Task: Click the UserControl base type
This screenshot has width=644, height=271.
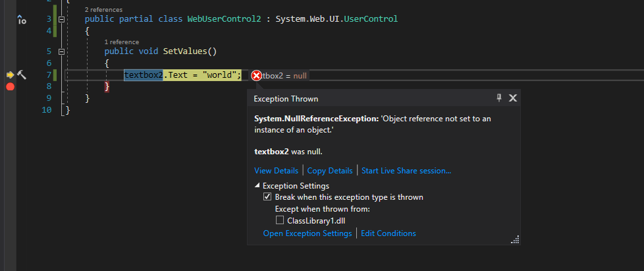Action: tap(371, 19)
